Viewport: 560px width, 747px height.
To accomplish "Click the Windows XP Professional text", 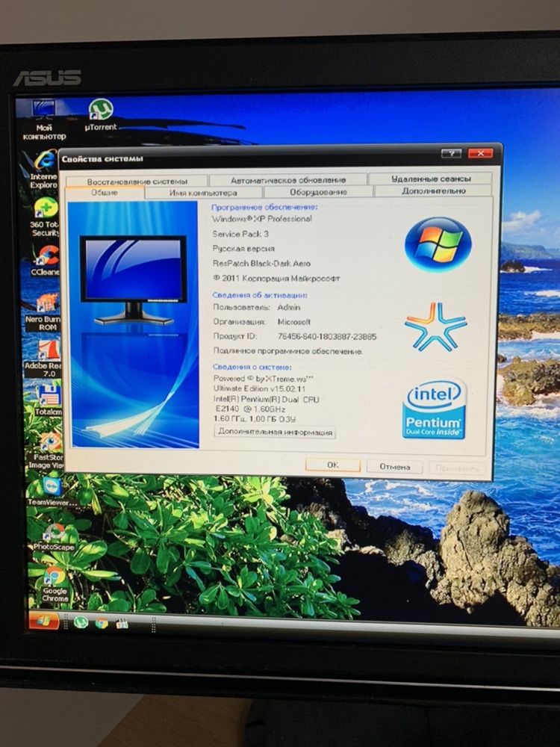I will coord(262,219).
